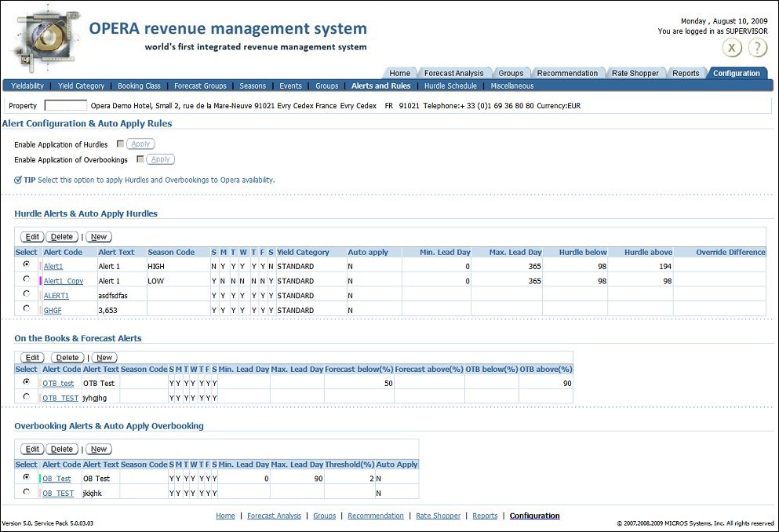The height and width of the screenshot is (532, 779).
Task: Click the OPERA system logo
Action: (46, 38)
